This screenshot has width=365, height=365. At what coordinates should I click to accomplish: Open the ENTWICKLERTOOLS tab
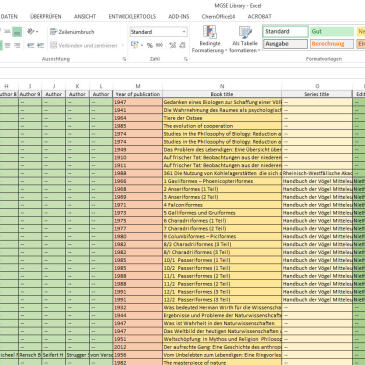pos(132,16)
